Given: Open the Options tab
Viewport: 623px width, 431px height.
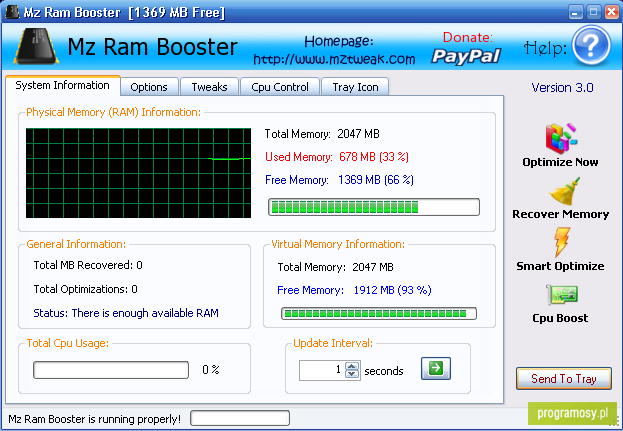Looking at the screenshot, I should point(149,87).
